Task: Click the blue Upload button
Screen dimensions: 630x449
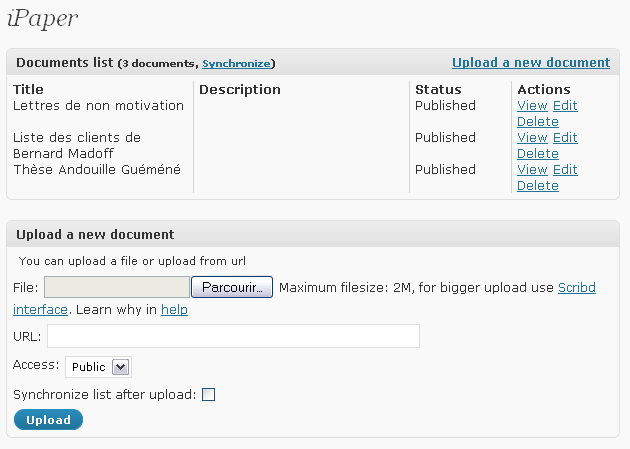Action: point(48,420)
